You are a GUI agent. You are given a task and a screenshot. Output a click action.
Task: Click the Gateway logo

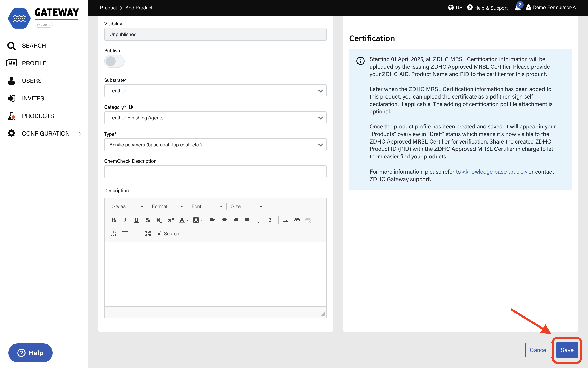[43, 18]
